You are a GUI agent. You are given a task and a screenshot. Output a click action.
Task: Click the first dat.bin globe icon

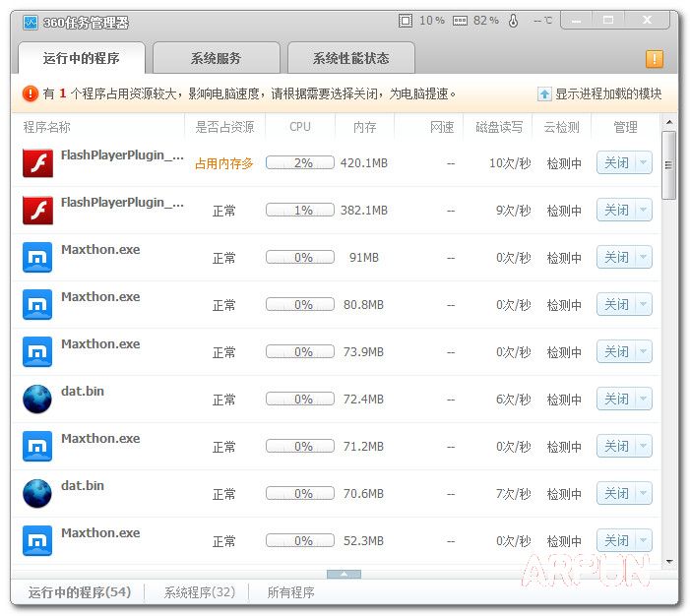[37, 399]
